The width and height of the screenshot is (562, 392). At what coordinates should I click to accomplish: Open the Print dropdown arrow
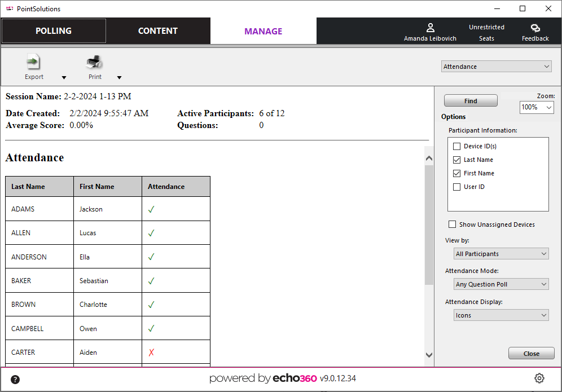(120, 77)
